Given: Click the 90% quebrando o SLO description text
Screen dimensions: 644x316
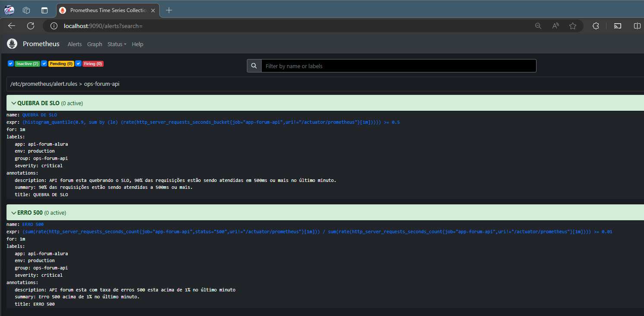Looking at the screenshot, I should (x=175, y=180).
